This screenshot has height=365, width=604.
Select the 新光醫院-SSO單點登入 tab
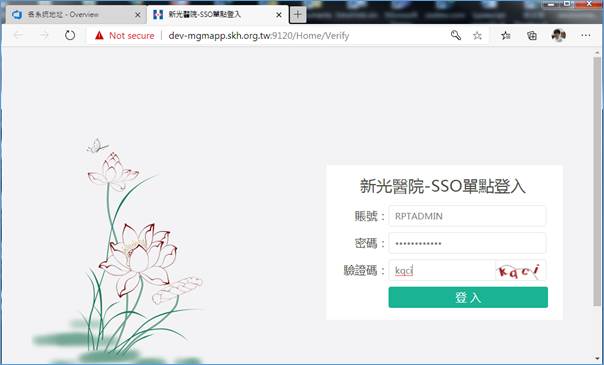(x=218, y=15)
